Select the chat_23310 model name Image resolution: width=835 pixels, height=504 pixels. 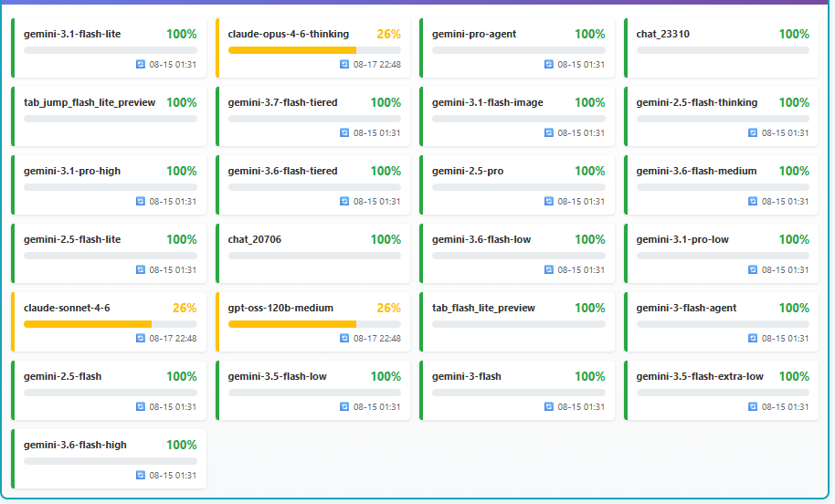point(663,34)
